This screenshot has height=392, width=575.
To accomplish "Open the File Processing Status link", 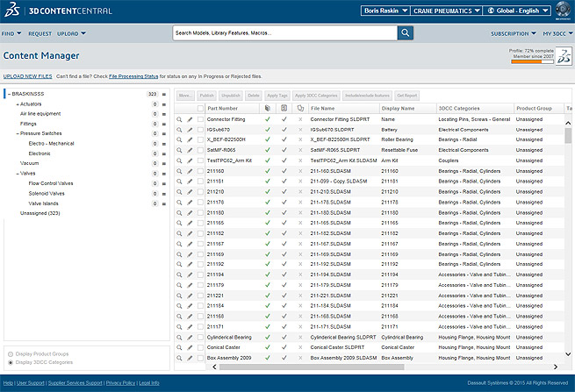I will (133, 76).
